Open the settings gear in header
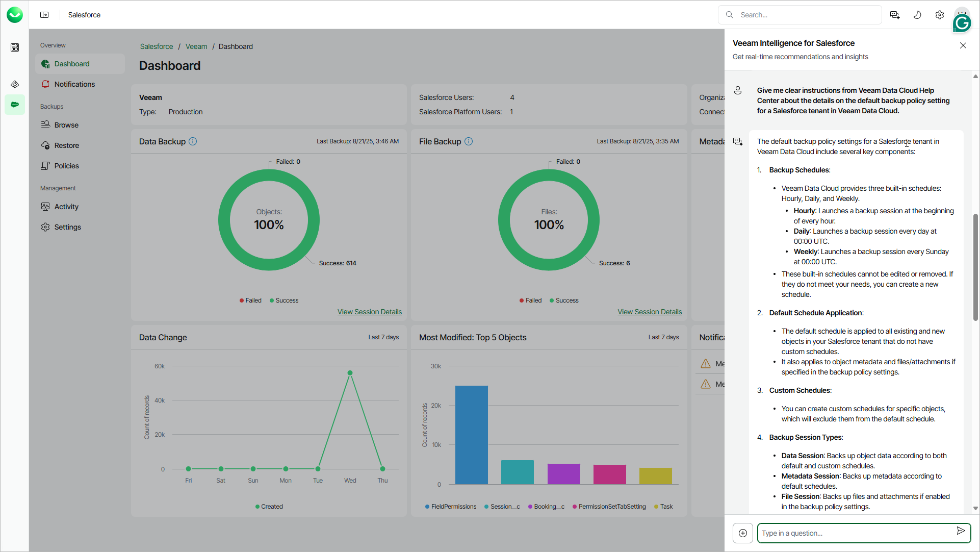Viewport: 980px width, 552px height. (940, 15)
